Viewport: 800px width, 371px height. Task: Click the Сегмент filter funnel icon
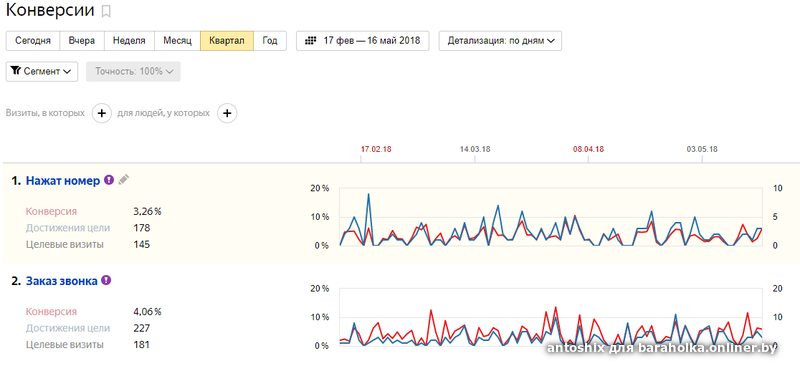(15, 71)
